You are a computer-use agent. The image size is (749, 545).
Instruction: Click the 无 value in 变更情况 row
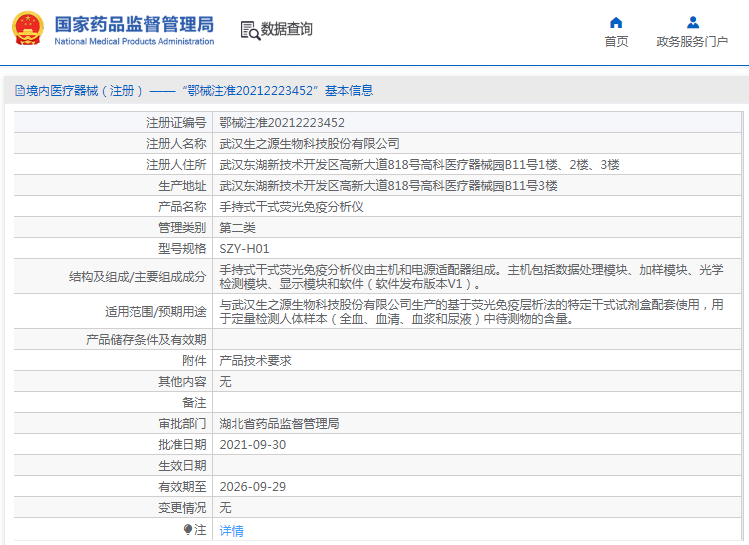225,508
